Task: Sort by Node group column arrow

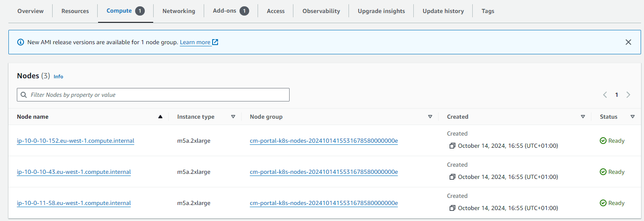Action: tap(430, 117)
